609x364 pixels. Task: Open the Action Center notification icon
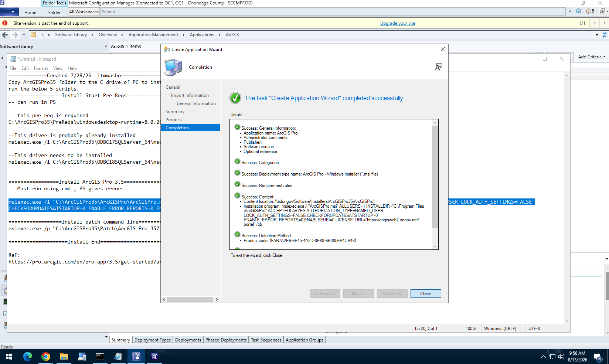[598, 357]
